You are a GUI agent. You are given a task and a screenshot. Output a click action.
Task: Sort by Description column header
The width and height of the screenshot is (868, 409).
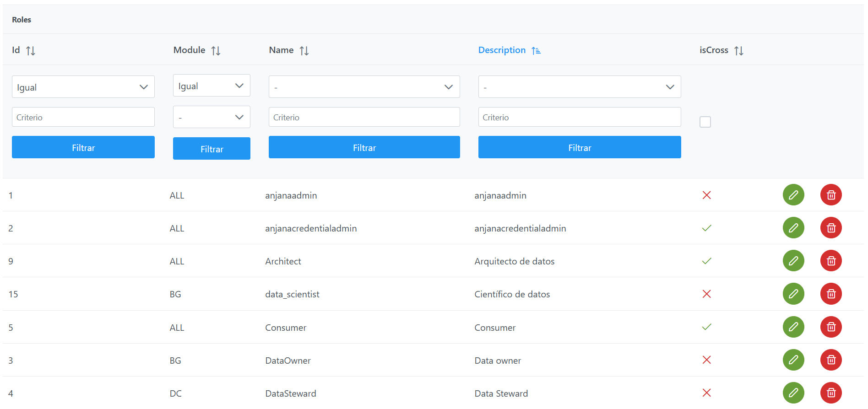(x=502, y=50)
